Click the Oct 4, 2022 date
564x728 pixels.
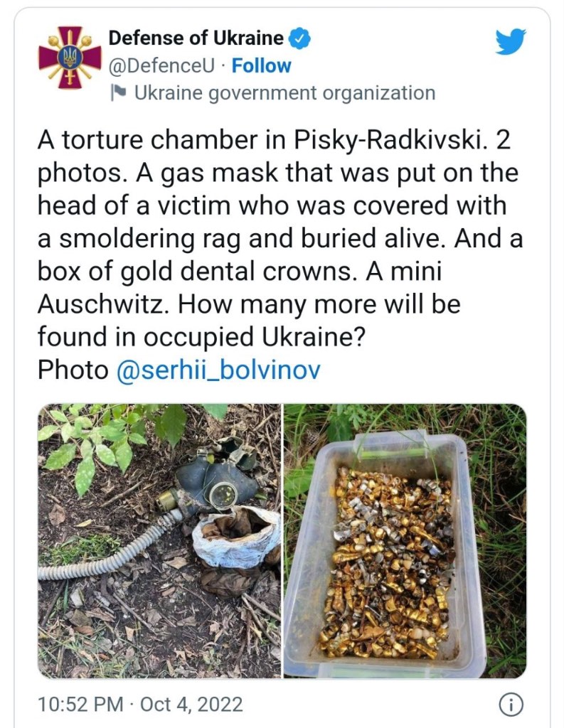[191, 705]
